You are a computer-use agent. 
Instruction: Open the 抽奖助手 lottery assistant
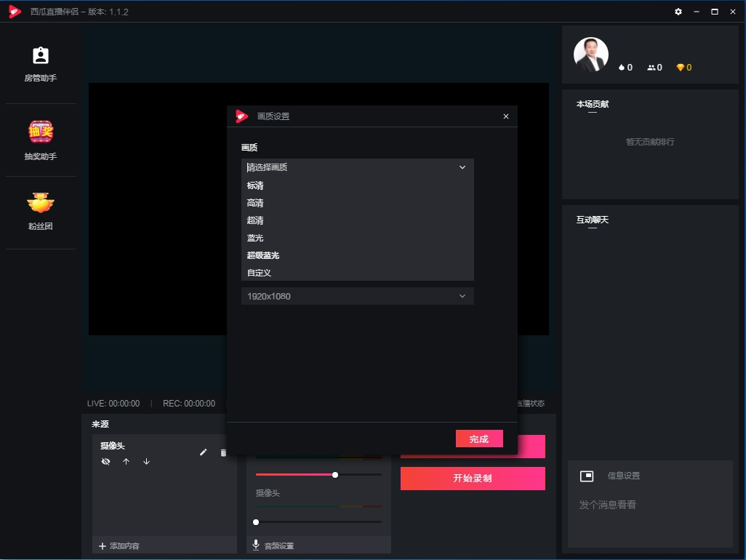click(41, 140)
